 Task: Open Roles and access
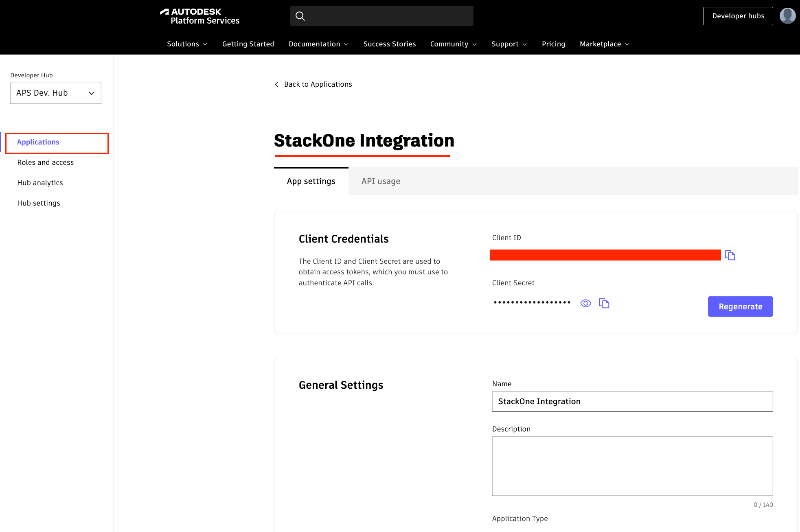pos(46,162)
